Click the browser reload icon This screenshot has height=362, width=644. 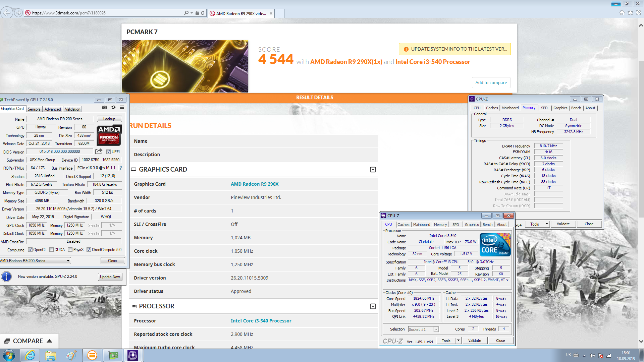(203, 13)
